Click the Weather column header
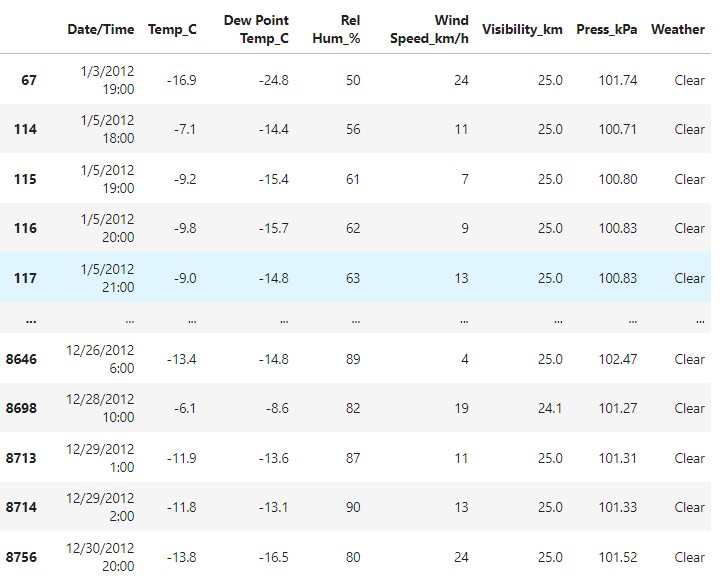The image size is (728, 582). pos(677,29)
